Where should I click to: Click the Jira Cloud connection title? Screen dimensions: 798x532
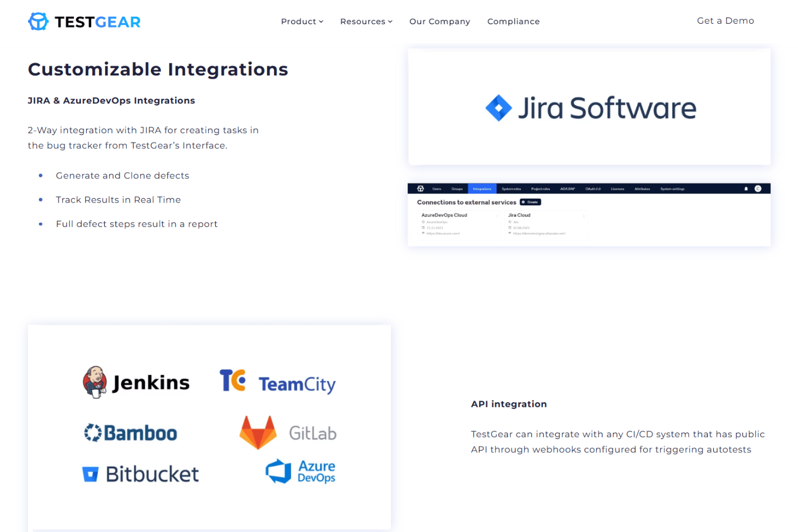tap(519, 215)
